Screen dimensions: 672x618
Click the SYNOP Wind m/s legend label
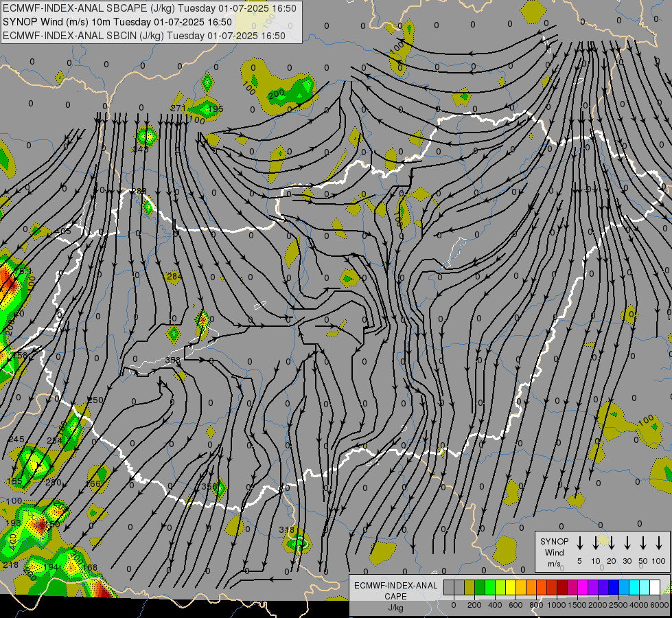click(x=554, y=552)
